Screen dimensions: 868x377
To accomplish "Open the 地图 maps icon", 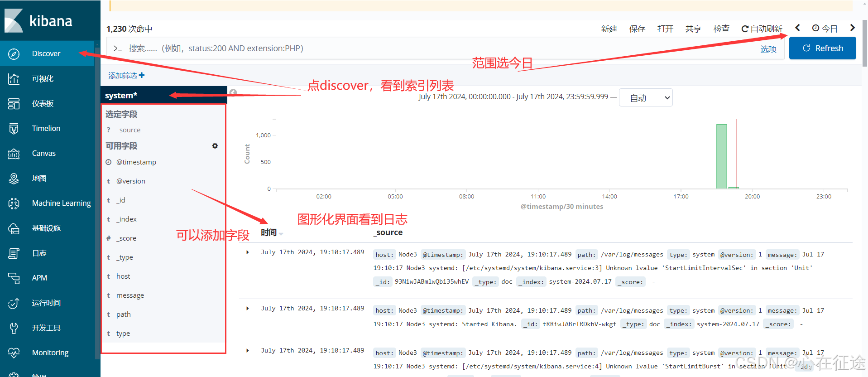I will [x=14, y=179].
